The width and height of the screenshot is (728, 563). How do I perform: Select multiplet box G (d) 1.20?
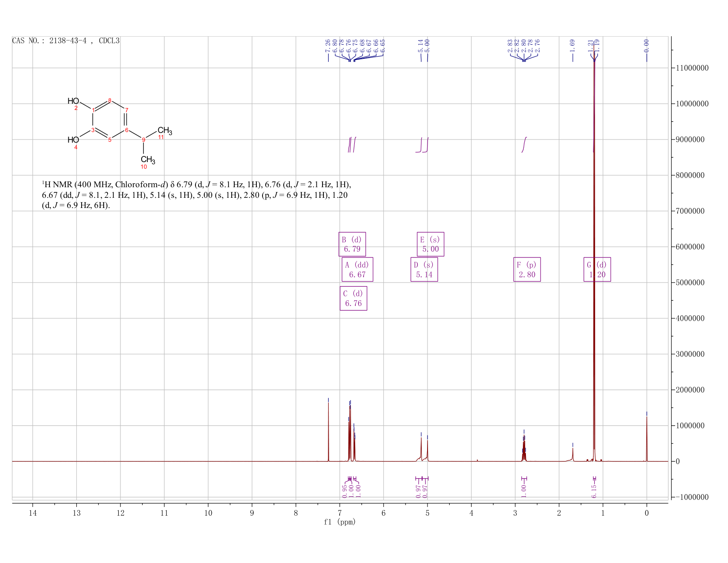[597, 269]
